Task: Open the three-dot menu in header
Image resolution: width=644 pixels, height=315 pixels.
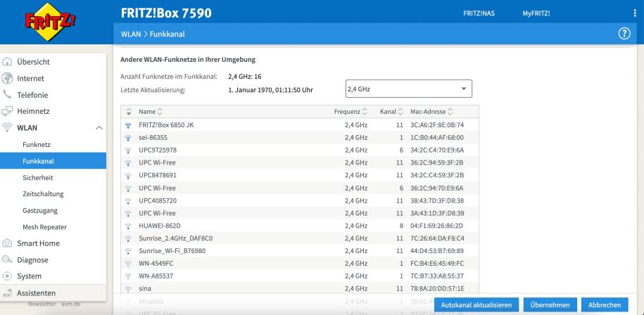Action: (x=635, y=13)
